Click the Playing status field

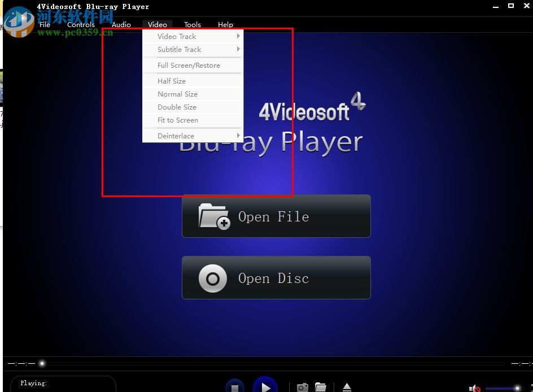(x=62, y=383)
